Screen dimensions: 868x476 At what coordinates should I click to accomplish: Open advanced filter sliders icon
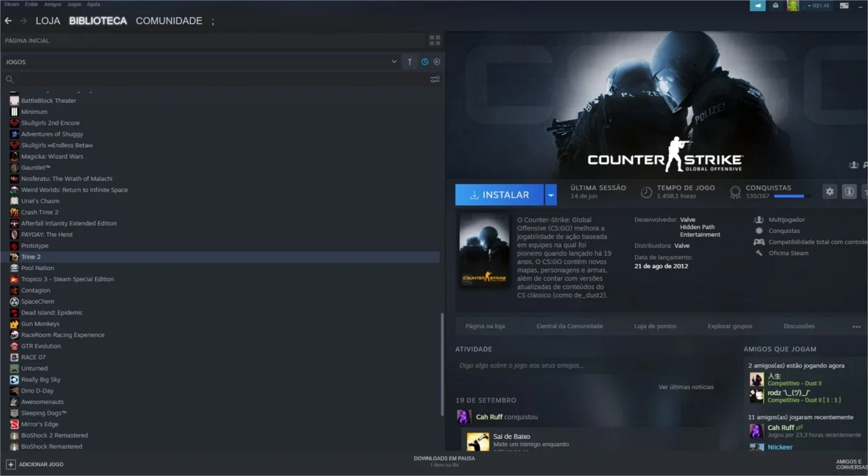tap(435, 79)
